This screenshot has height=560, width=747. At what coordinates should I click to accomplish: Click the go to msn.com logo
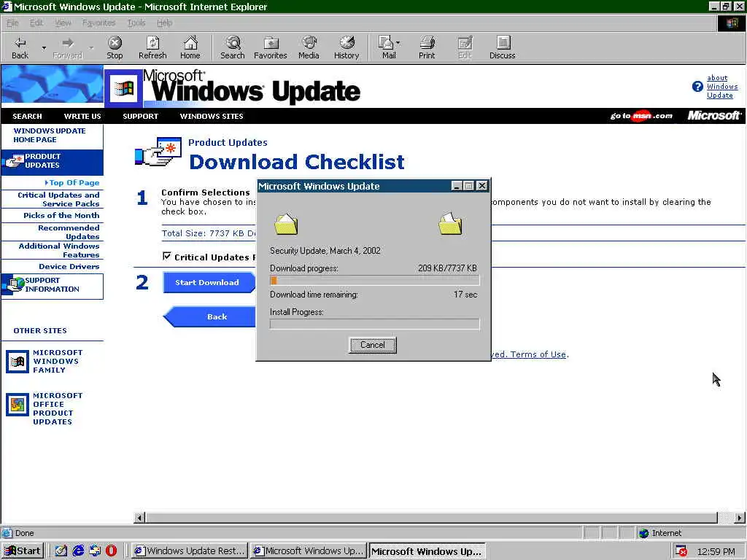click(x=641, y=116)
